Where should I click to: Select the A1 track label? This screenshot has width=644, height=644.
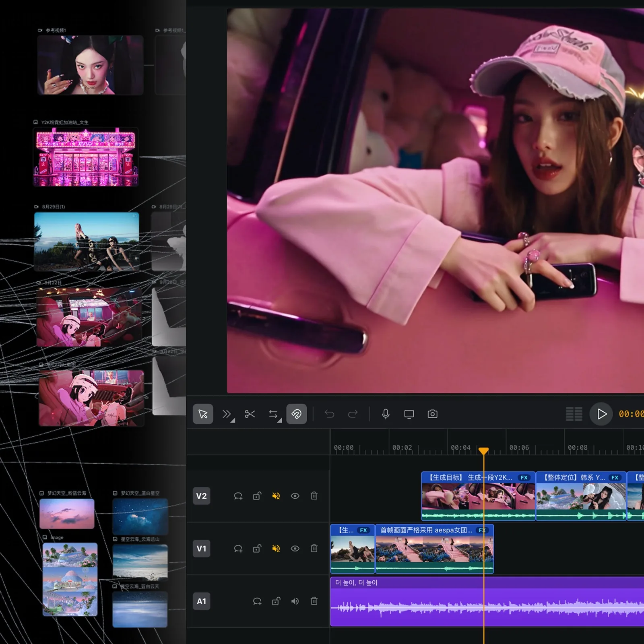pos(201,601)
